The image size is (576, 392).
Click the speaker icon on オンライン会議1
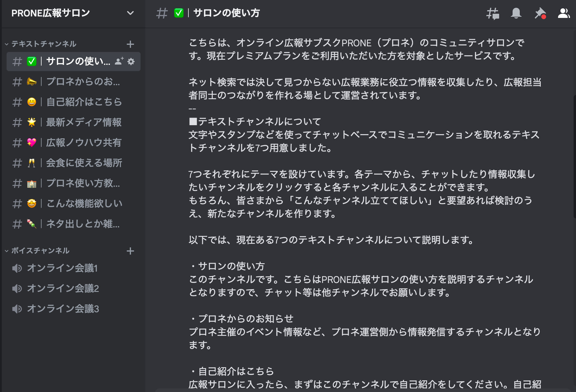[17, 268]
